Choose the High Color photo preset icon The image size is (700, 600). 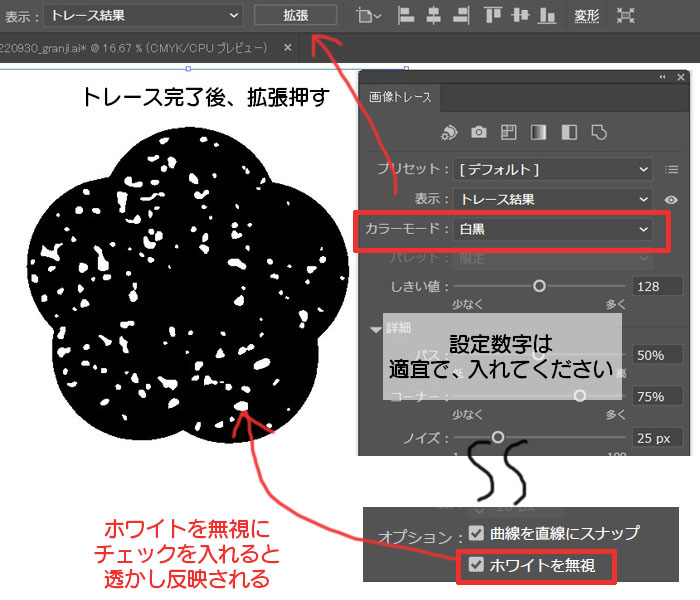click(479, 133)
